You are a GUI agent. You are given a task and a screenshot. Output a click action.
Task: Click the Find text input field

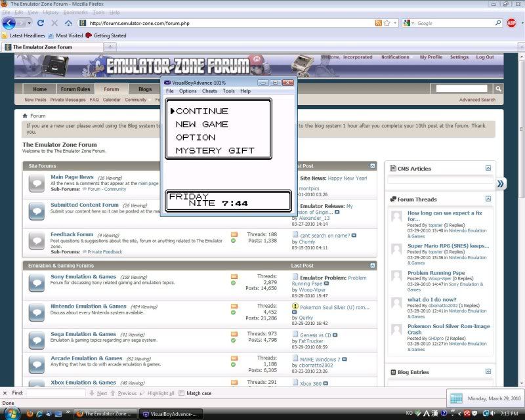[x=56, y=393]
